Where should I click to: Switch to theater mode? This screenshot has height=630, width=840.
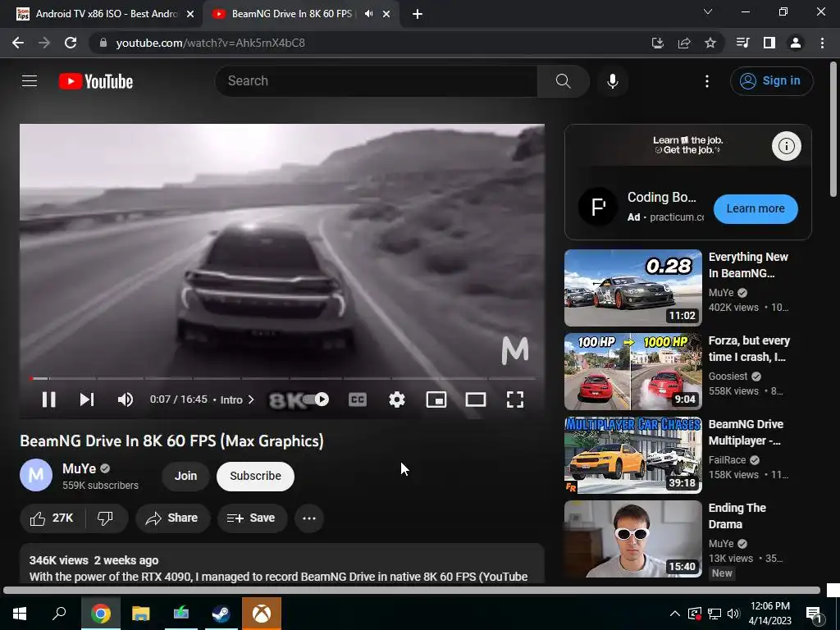click(476, 399)
